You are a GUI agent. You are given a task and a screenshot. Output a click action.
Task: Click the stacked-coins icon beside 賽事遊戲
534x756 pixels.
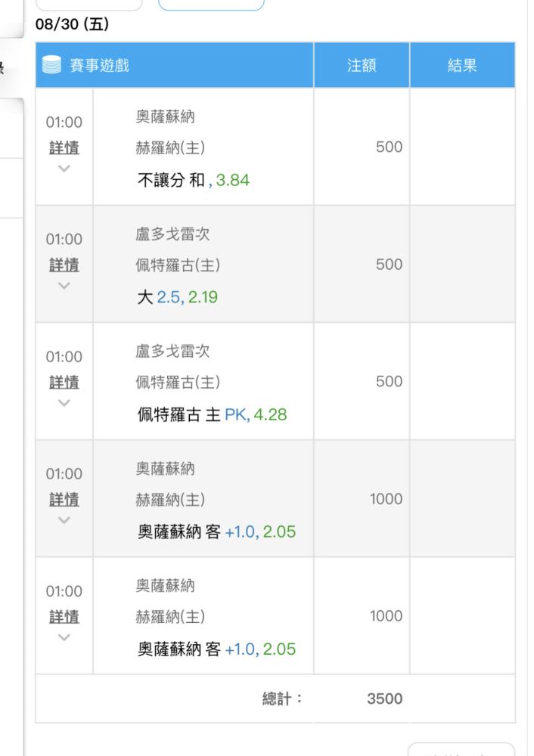53,66
